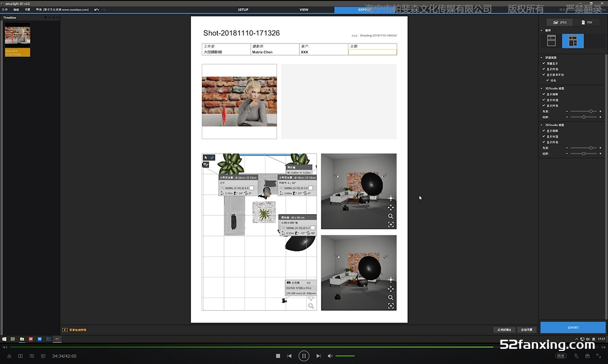The height and width of the screenshot is (364, 608).
Task: Click the magnifier in the top-down set plan
Action: click(311, 306)
